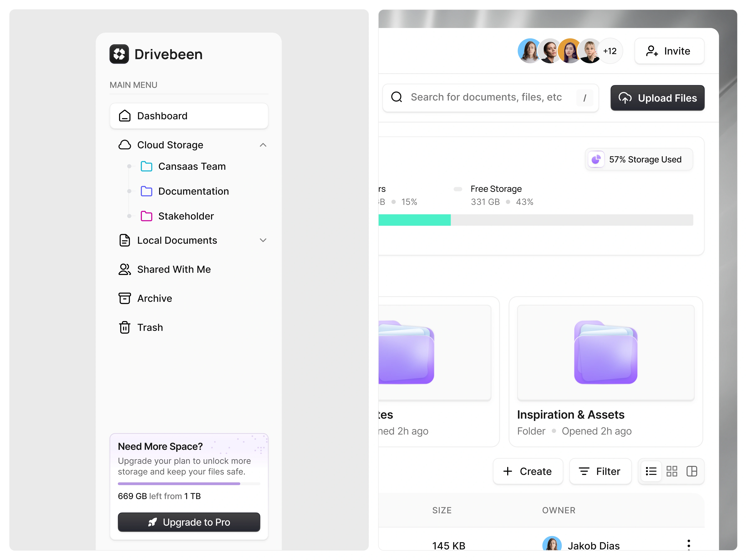Click the Cansaas Team folder icon
The width and height of the screenshot is (747, 560).
pos(146,166)
